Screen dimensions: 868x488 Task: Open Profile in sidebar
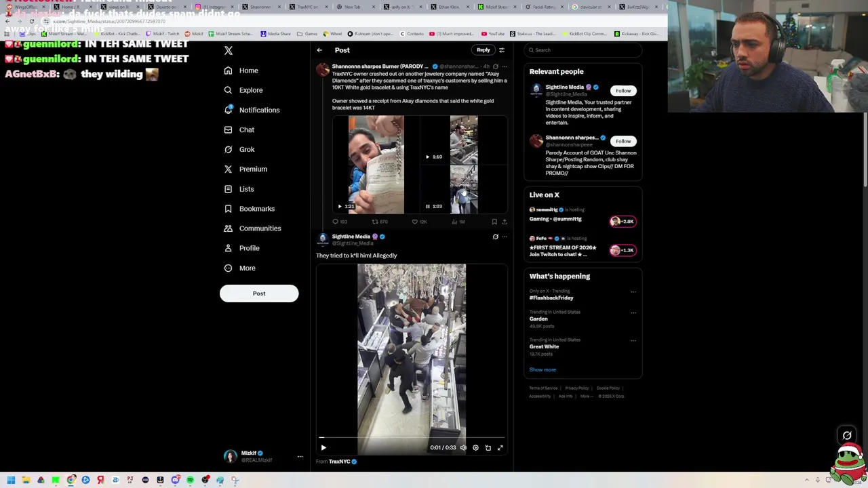pyautogui.click(x=242, y=248)
